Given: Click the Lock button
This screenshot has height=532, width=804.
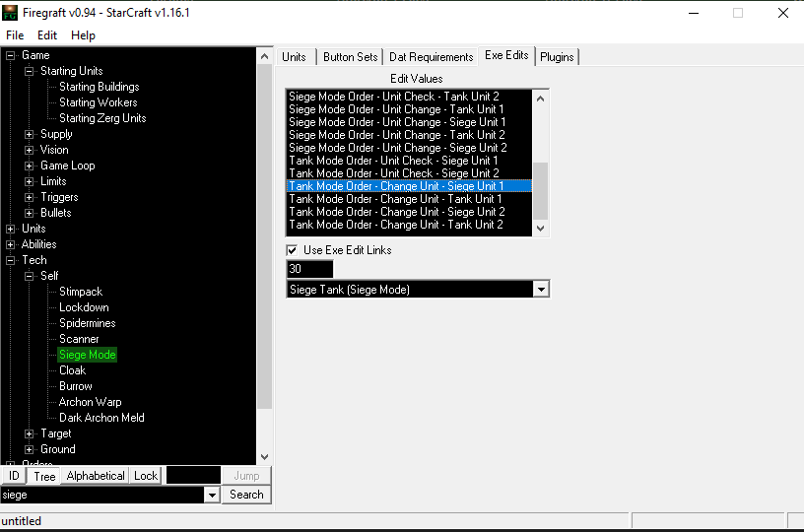Looking at the screenshot, I should [x=146, y=476].
